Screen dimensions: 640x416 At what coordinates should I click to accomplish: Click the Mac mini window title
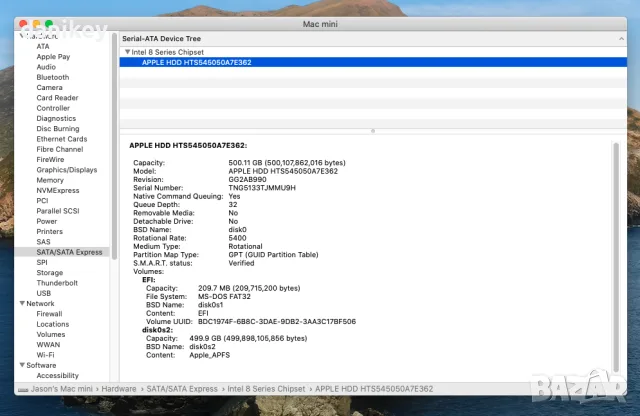pyautogui.click(x=320, y=24)
